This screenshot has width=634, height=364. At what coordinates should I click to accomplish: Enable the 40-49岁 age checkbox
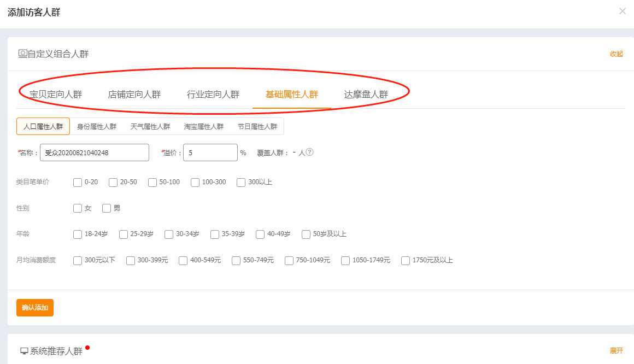coord(260,234)
